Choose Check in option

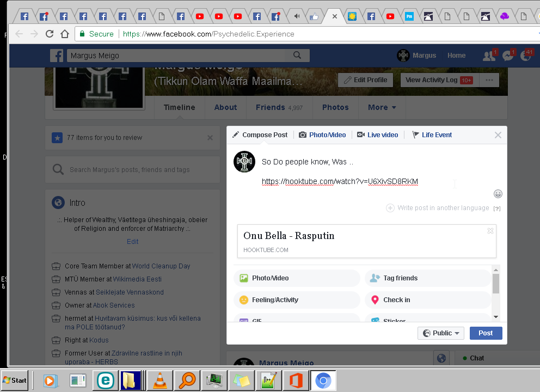[x=428, y=299]
